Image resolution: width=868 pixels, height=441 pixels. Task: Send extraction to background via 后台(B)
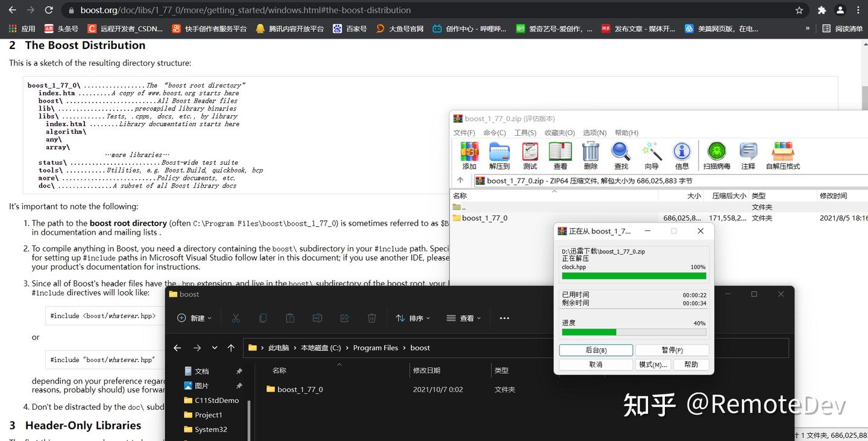pyautogui.click(x=596, y=350)
